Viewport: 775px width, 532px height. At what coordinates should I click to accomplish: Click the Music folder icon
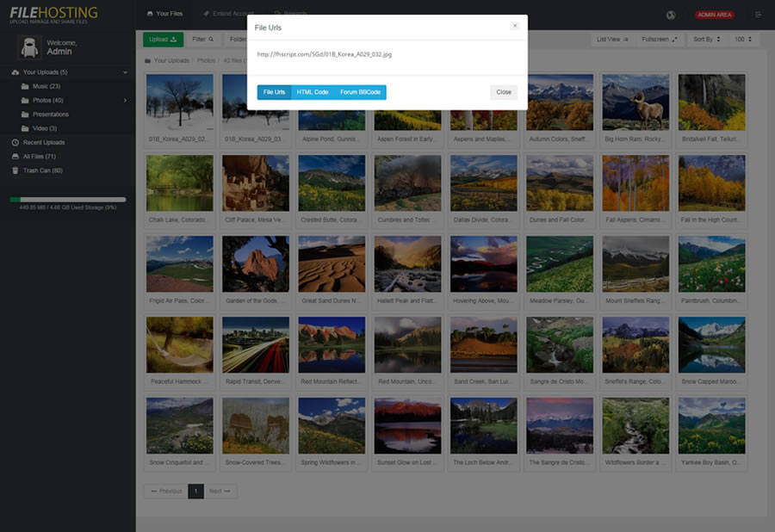(25, 86)
